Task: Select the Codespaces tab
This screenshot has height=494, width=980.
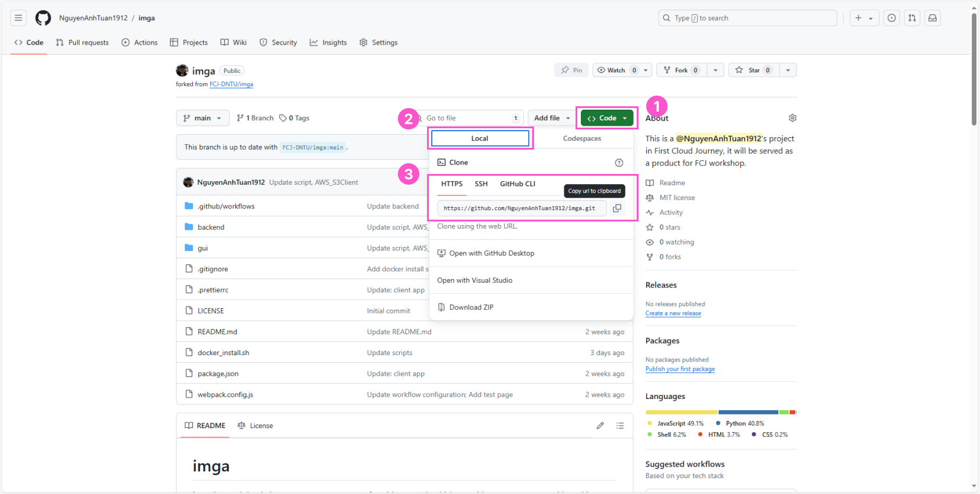Action: (x=582, y=138)
